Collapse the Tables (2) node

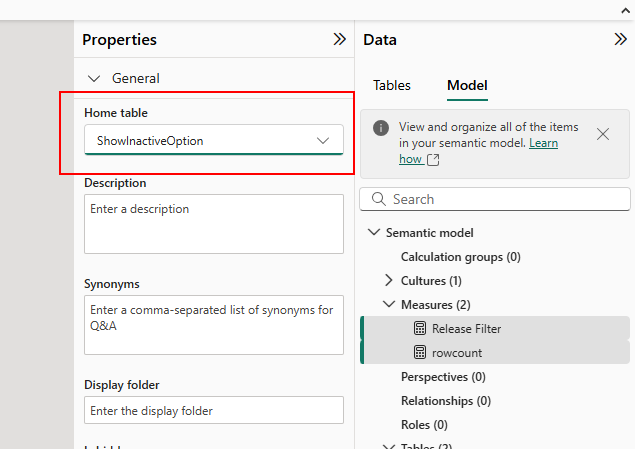click(x=389, y=446)
